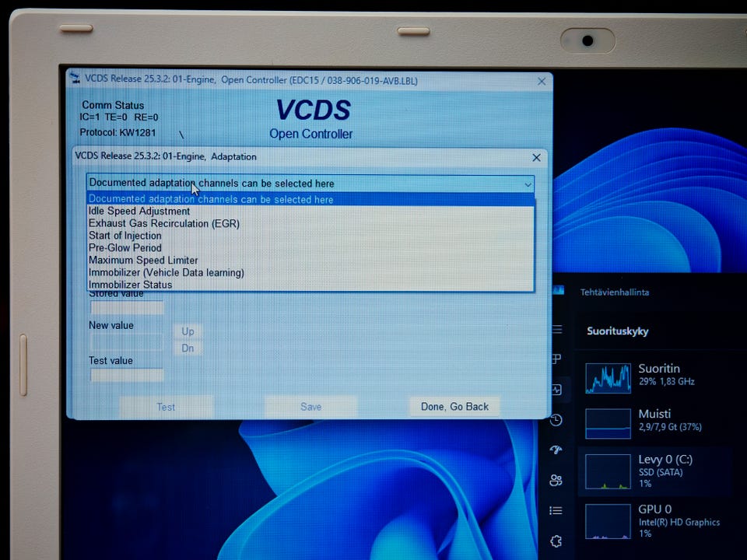Open Task Manager hamburger navigation menu

point(557,329)
